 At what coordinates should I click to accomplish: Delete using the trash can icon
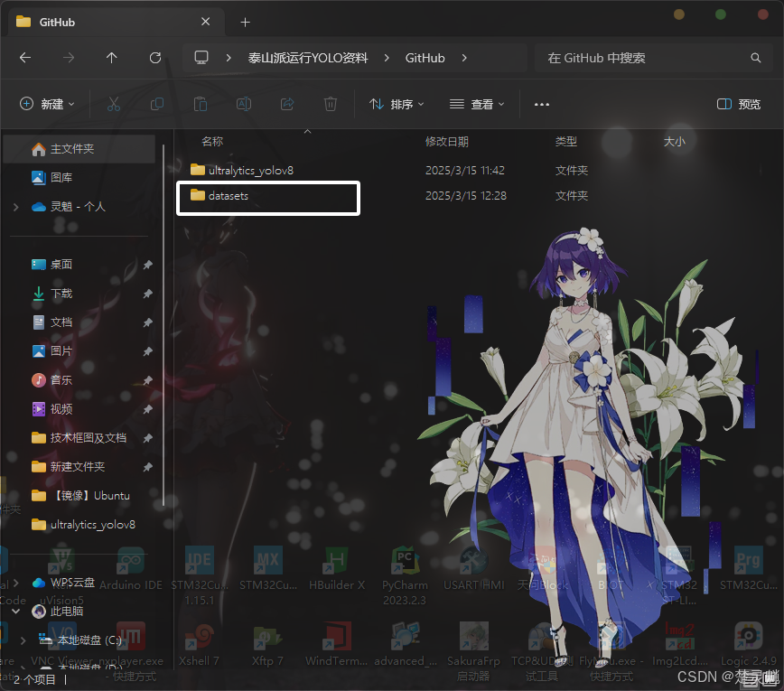pos(330,104)
